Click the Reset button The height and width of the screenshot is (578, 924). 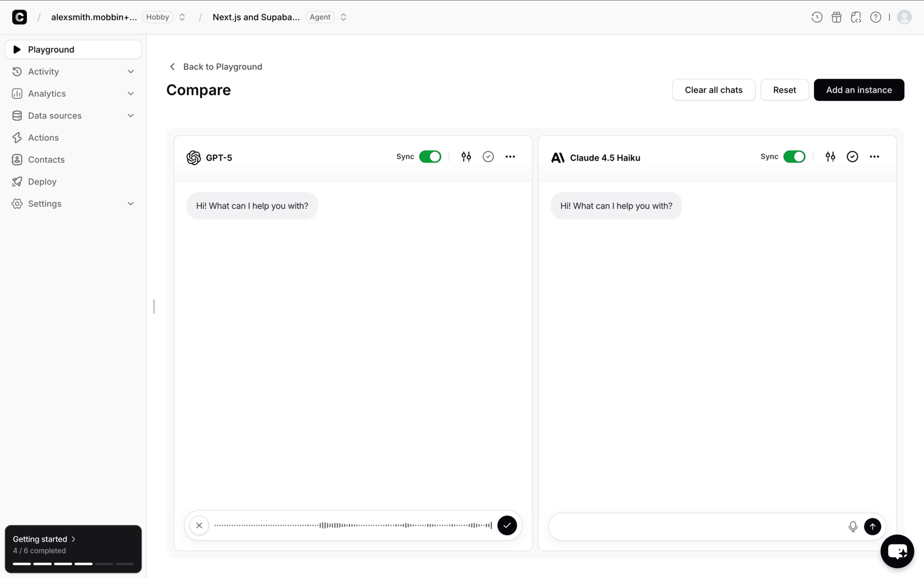click(784, 90)
